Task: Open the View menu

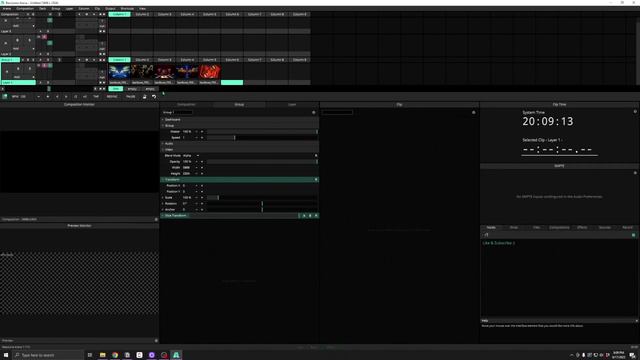Action: [142, 9]
